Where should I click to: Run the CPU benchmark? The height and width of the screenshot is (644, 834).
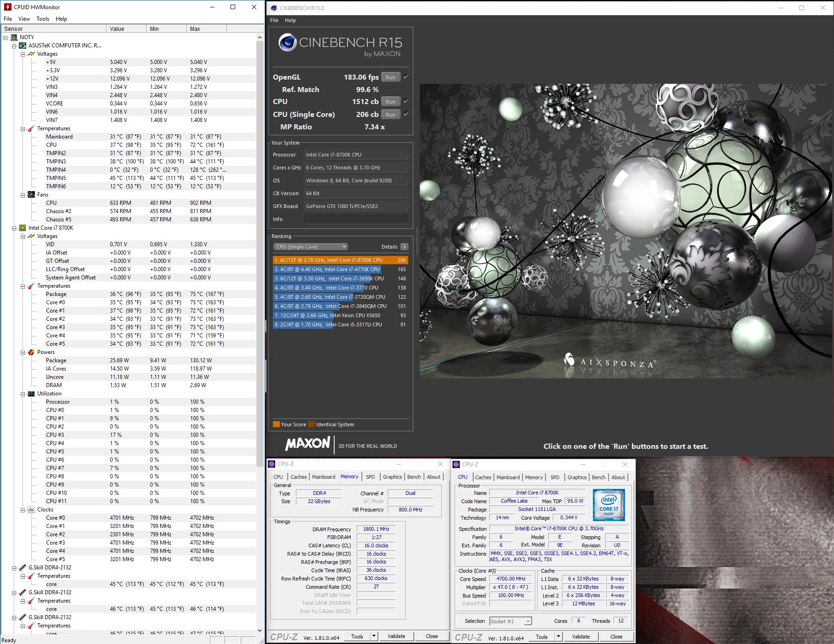390,102
